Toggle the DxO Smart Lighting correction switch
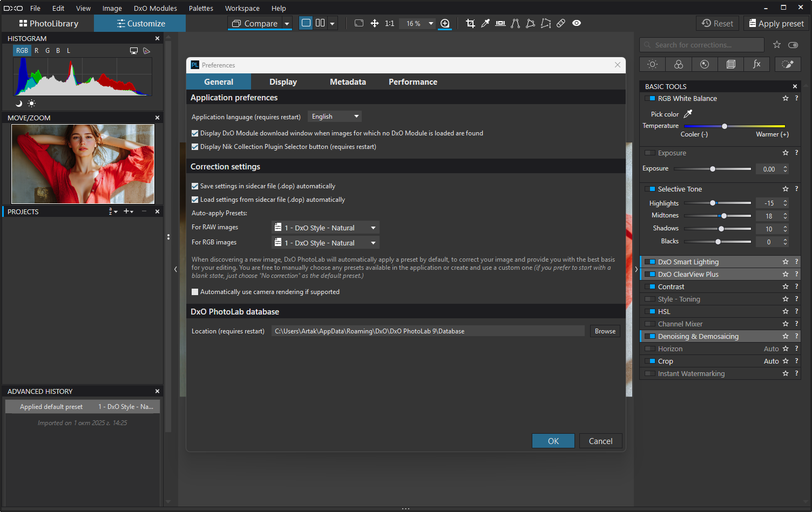812x512 pixels. click(650, 262)
